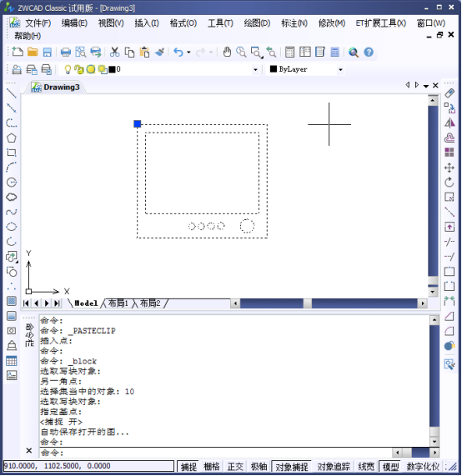
Task: Open the 编辑(E) menu
Action: coord(74,23)
